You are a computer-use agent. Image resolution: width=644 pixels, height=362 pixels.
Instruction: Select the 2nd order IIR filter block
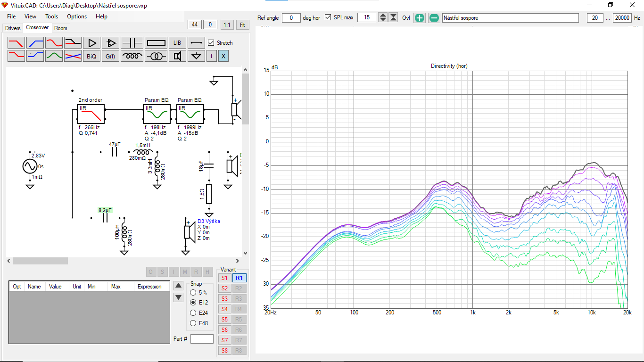click(x=91, y=115)
